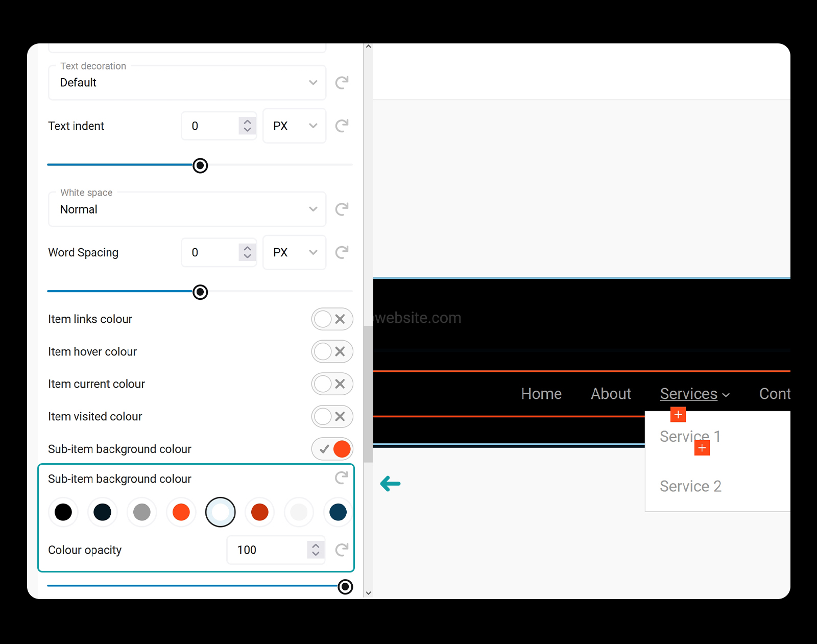Expand the White space dropdown

point(187,209)
